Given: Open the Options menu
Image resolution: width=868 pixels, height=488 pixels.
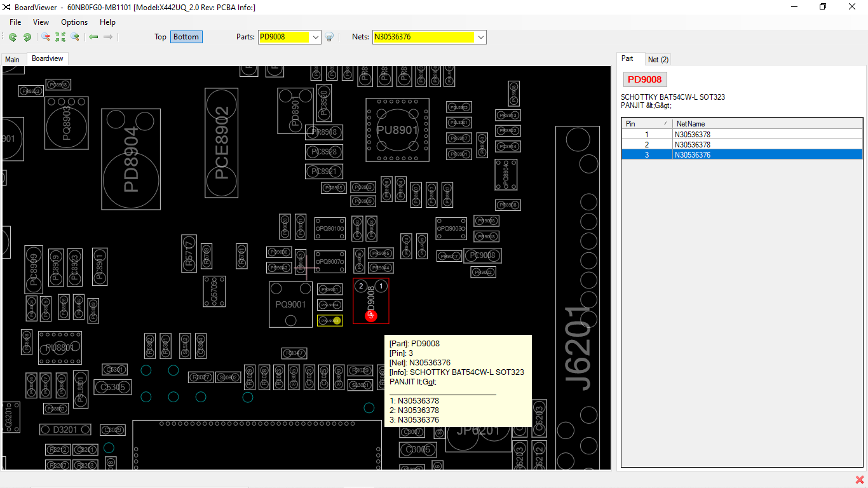Looking at the screenshot, I should (74, 22).
